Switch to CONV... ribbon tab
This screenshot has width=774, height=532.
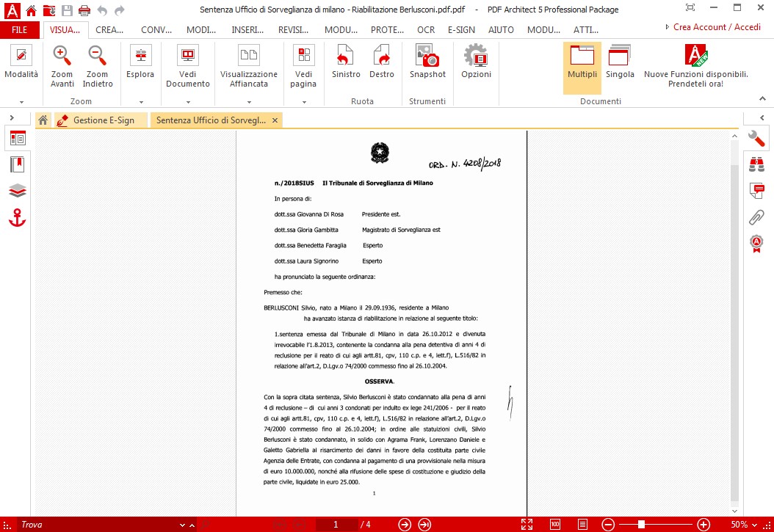(156, 30)
